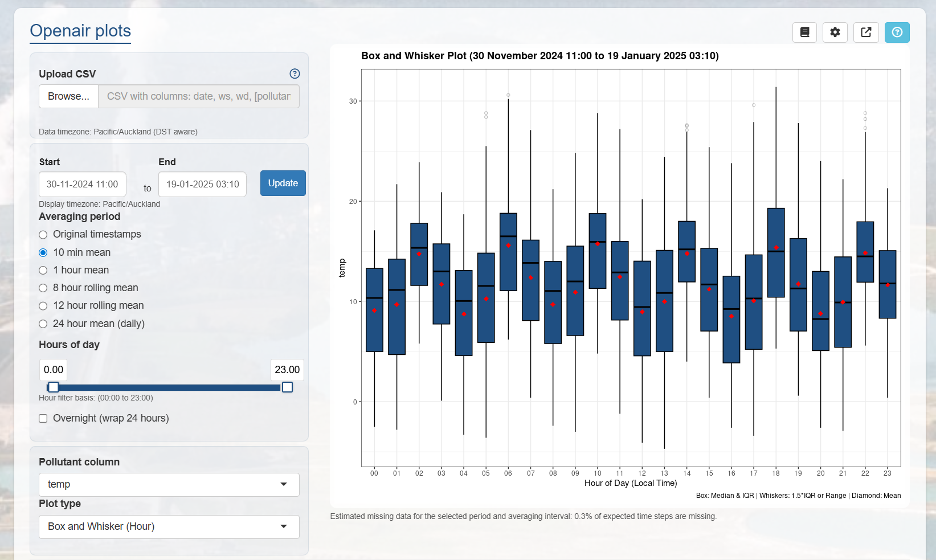Click the Openair plots title link

(80, 31)
